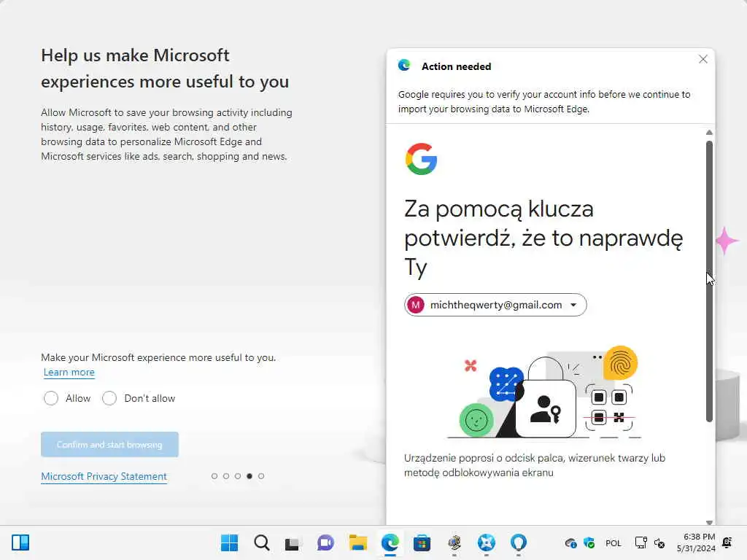Viewport: 747px width, 560px height.
Task: Click the passkey illustration image
Action: 544,392
